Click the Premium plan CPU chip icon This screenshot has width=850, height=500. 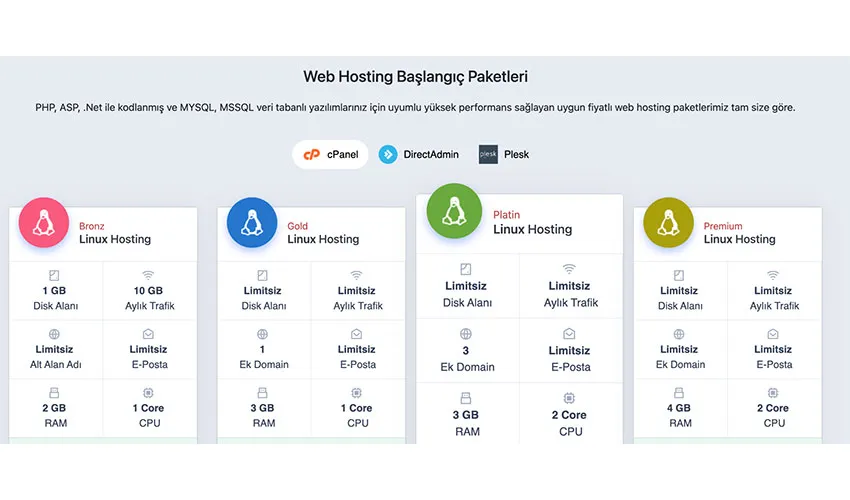point(773,393)
